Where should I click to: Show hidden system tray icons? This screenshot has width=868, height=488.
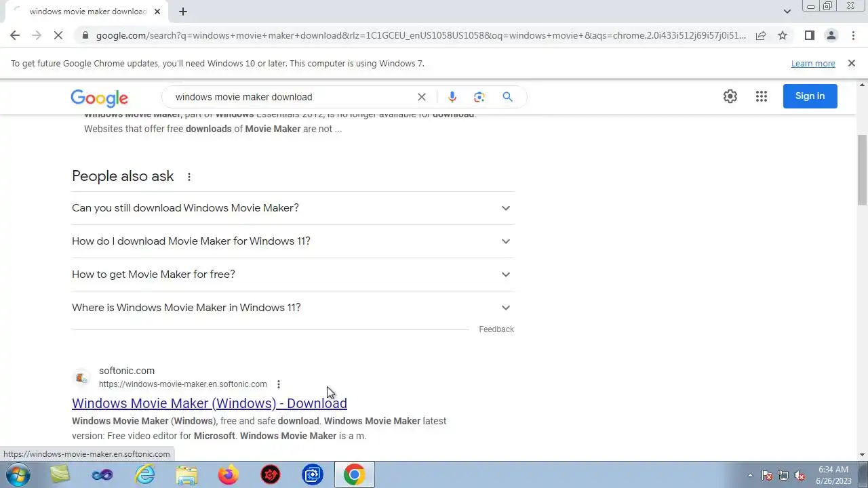[749, 475]
